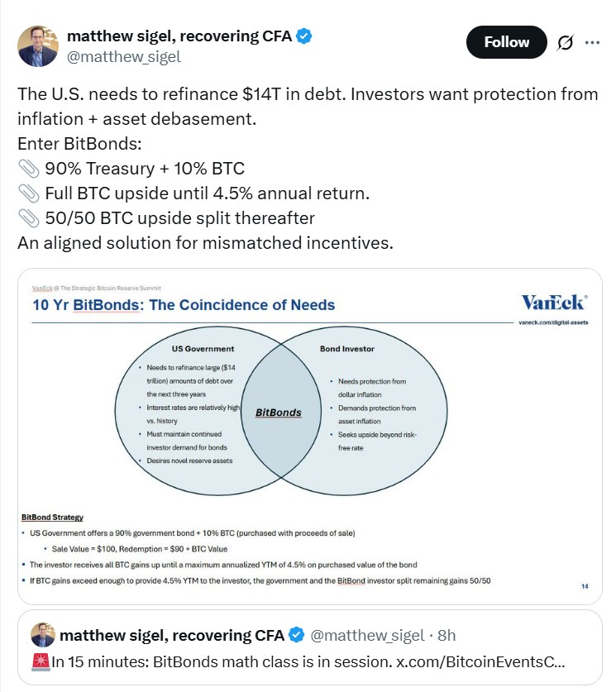Screen dimensions: 616x692
Task: Click Matthew Sigel's profile avatar
Action: pos(37,45)
